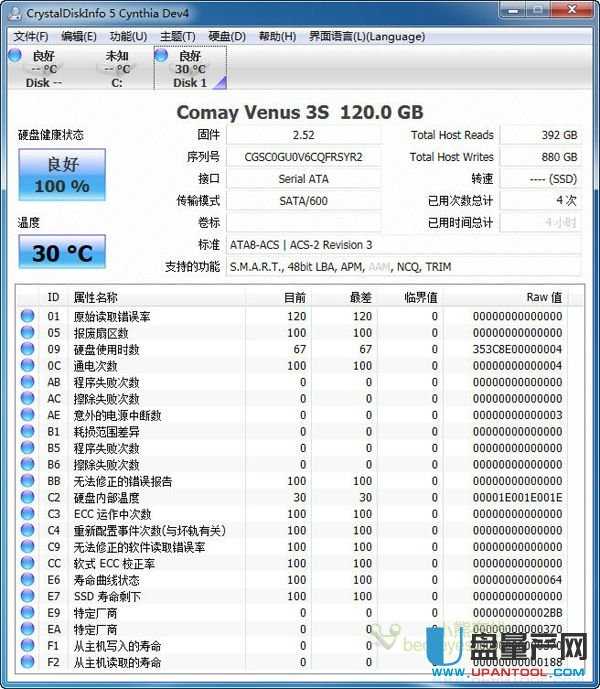
Task: Click status icon for EA 特定厂商
Action: click(27, 629)
